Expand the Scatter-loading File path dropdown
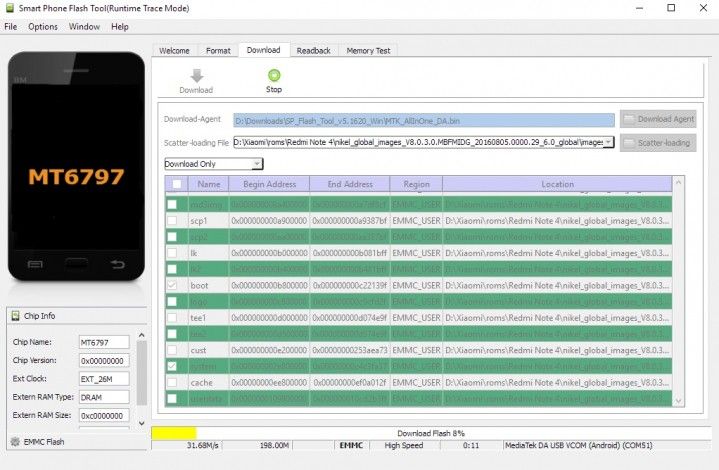This screenshot has width=719, height=470. [608, 142]
